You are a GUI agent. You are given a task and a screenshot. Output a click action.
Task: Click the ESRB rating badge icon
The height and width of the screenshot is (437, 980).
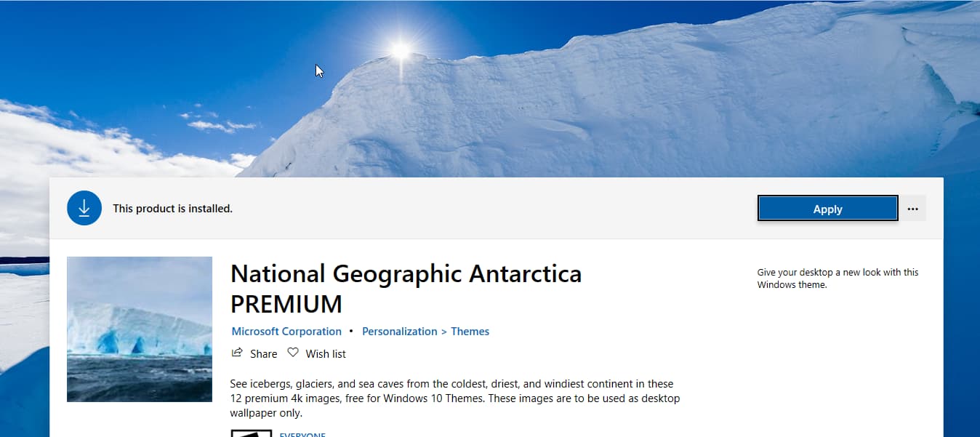click(251, 433)
